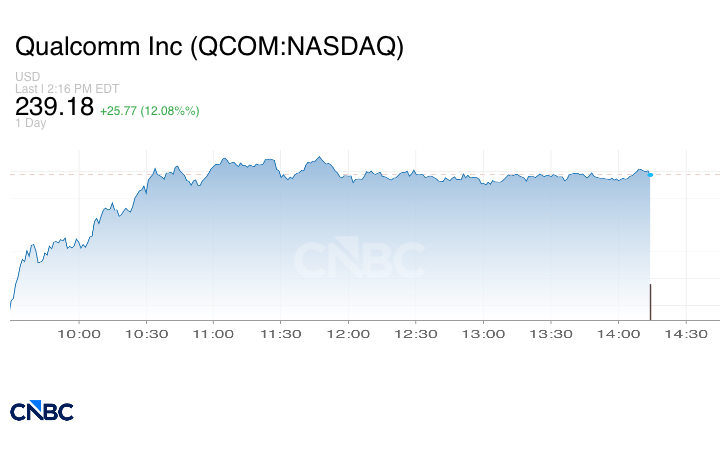The image size is (720, 450).
Task: Click the blue last-price dot on the line
Action: click(x=650, y=175)
